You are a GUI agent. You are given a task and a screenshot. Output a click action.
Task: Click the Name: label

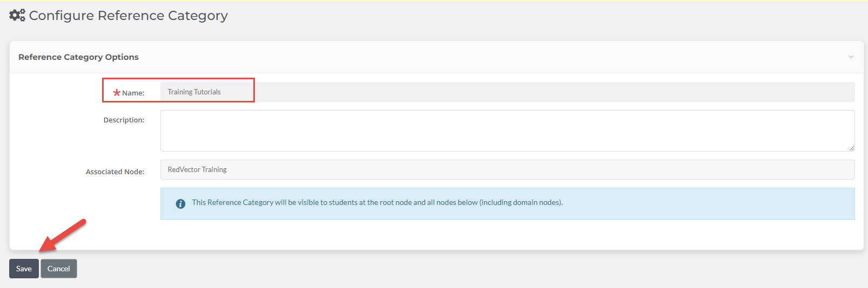point(133,93)
